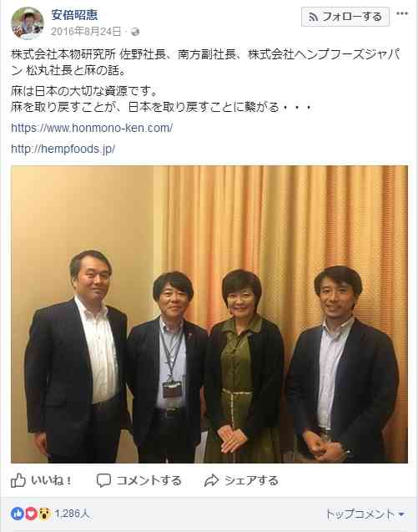Click the wow face reaction icon
Screen dimensions: 418x532
pos(44,514)
